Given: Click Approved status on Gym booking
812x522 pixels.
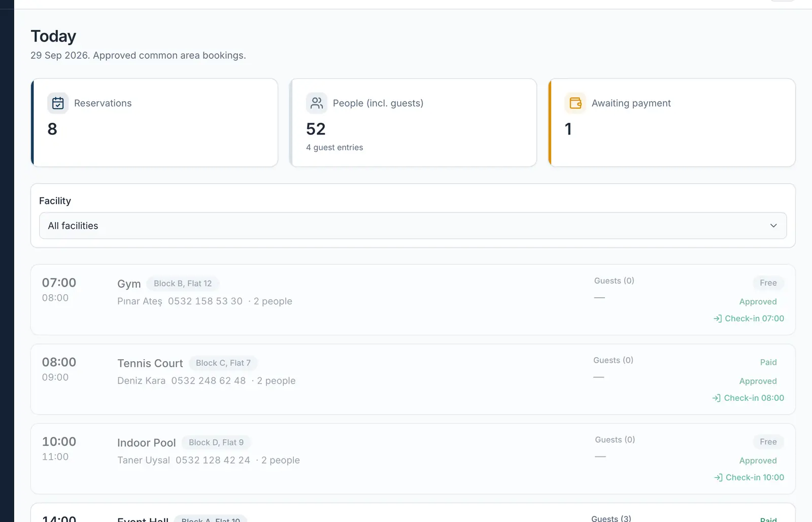Looking at the screenshot, I should pos(758,301).
